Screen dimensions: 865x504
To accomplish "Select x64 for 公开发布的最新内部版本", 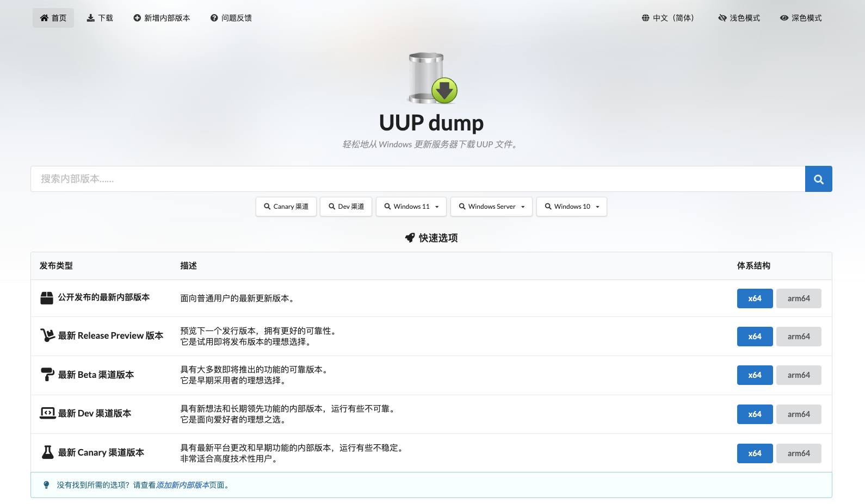I will (755, 298).
